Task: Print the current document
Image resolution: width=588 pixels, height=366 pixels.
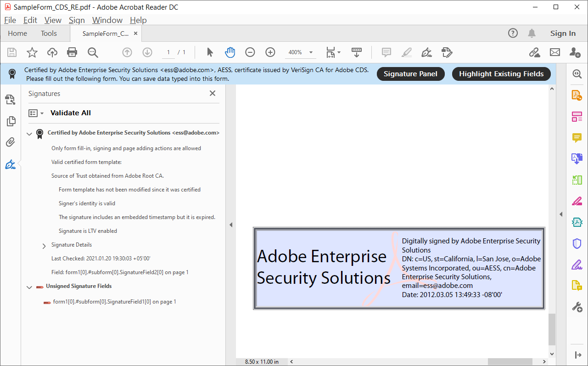Action: click(x=72, y=52)
